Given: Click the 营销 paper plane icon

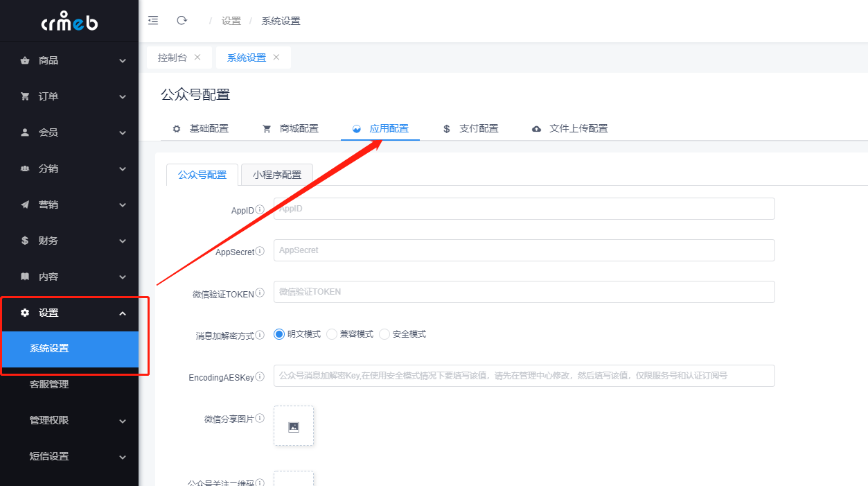Looking at the screenshot, I should click(25, 205).
